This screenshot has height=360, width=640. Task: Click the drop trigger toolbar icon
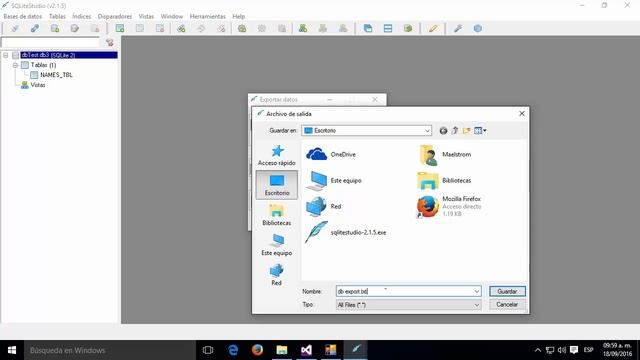click(282, 29)
